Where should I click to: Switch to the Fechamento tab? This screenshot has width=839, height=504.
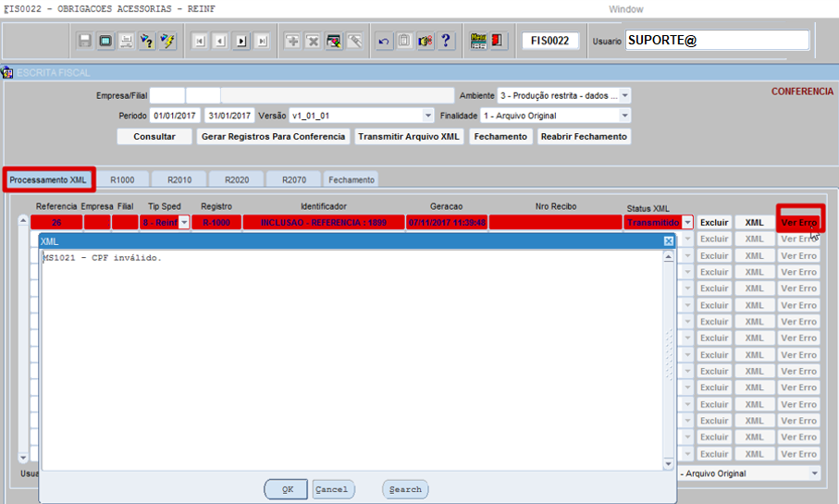tap(351, 179)
